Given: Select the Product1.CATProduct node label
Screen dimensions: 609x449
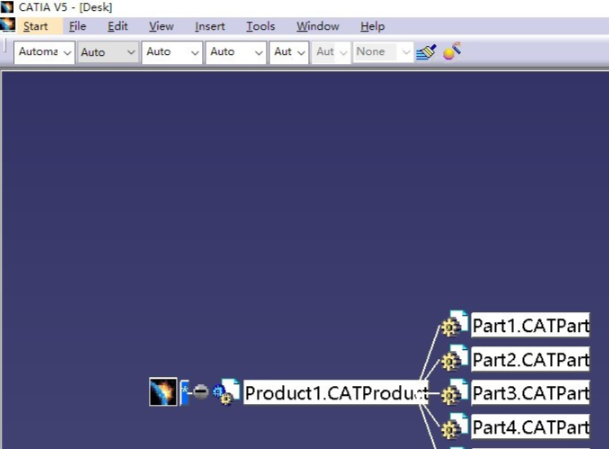Looking at the screenshot, I should pyautogui.click(x=336, y=393).
